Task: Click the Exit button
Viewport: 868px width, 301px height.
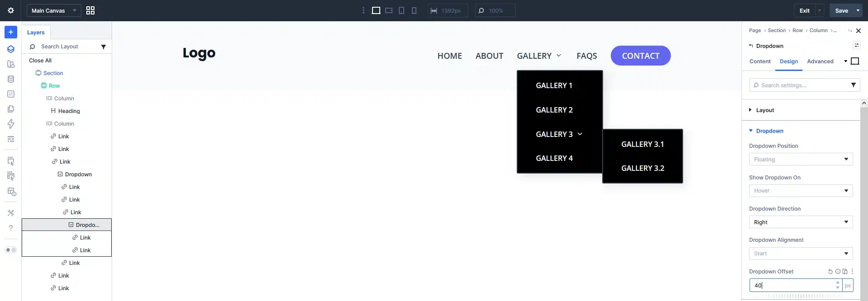Action: tap(804, 10)
